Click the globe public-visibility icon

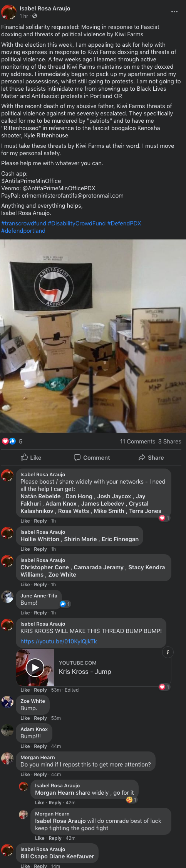(x=35, y=16)
